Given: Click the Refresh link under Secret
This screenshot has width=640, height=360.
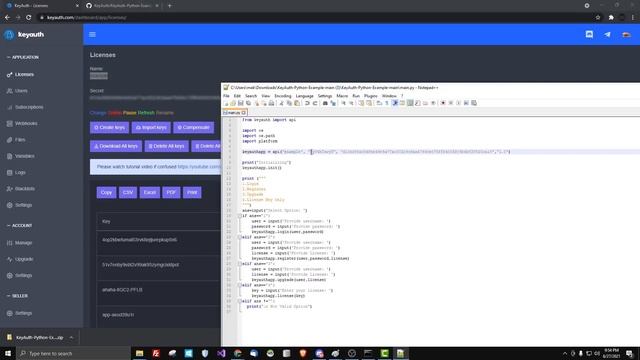Looking at the screenshot, I should pos(146,113).
